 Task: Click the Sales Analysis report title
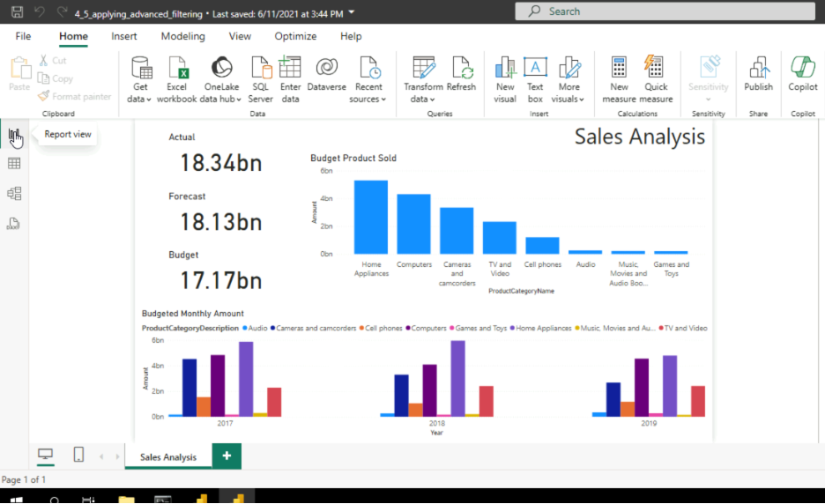[x=639, y=137]
